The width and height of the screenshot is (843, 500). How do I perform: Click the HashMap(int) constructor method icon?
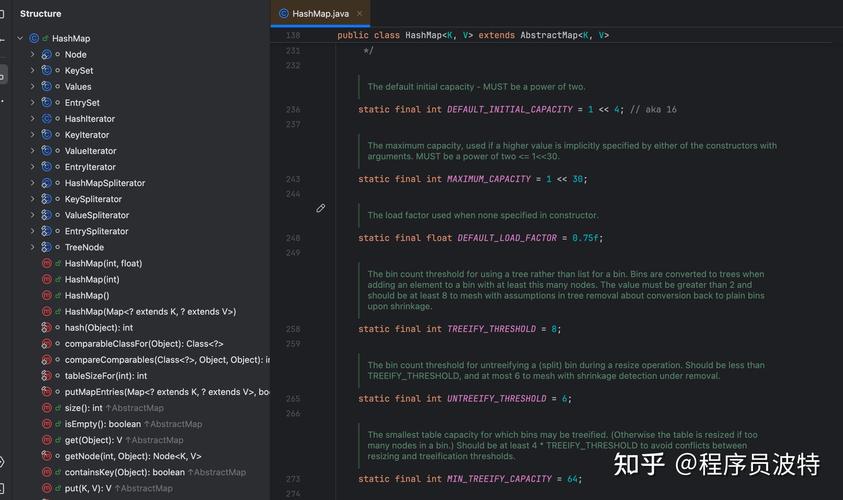(x=47, y=280)
